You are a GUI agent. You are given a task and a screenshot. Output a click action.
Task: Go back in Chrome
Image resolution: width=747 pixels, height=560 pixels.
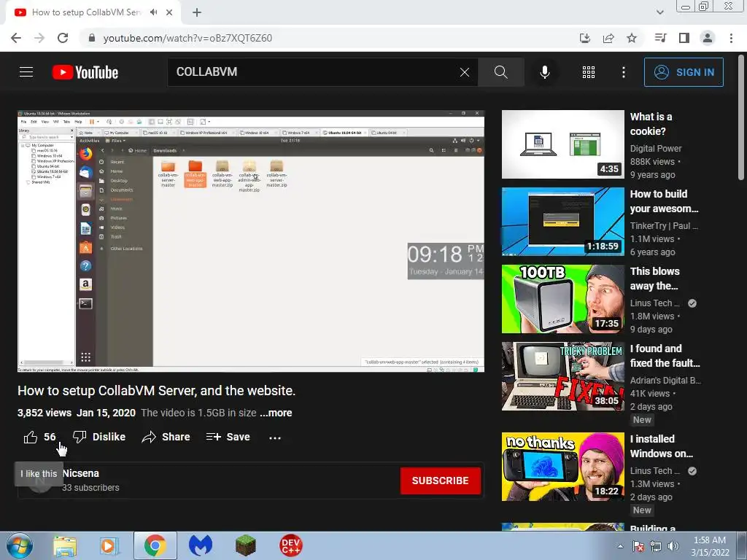click(x=16, y=38)
